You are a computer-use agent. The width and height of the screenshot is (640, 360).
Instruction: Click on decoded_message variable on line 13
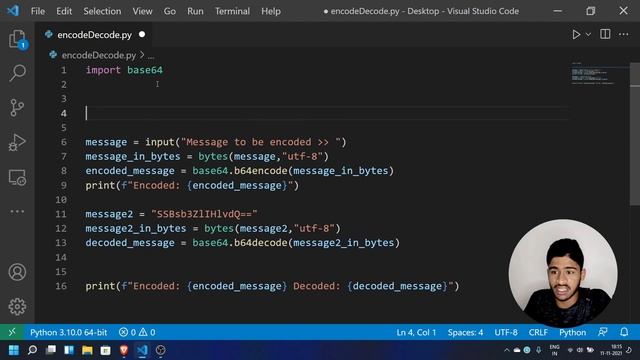pos(130,242)
